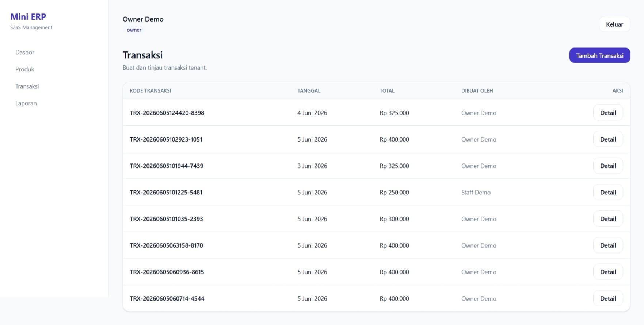Click the Kode Transaksi column header

[150, 91]
